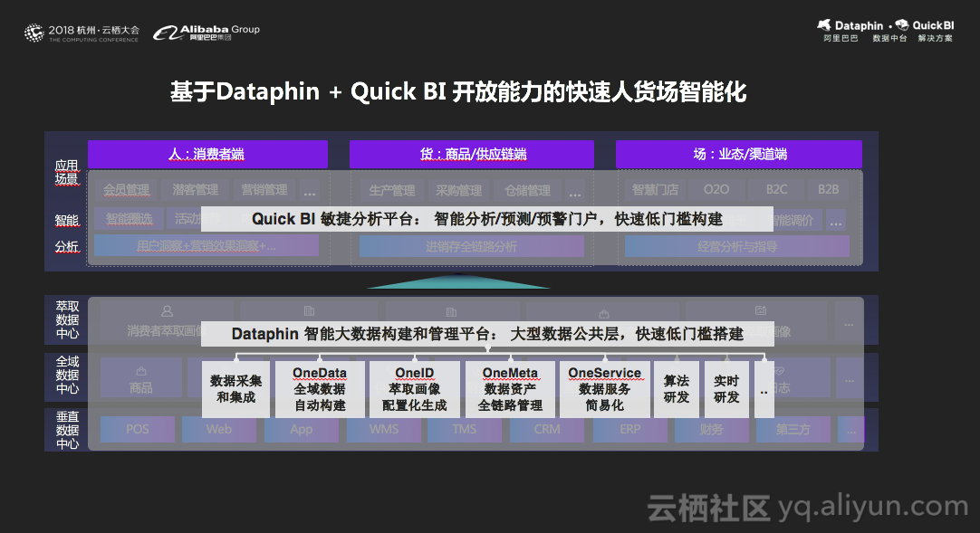The height and width of the screenshot is (533, 980).
Task: Click the 第三方 data source box
Action: [793, 430]
